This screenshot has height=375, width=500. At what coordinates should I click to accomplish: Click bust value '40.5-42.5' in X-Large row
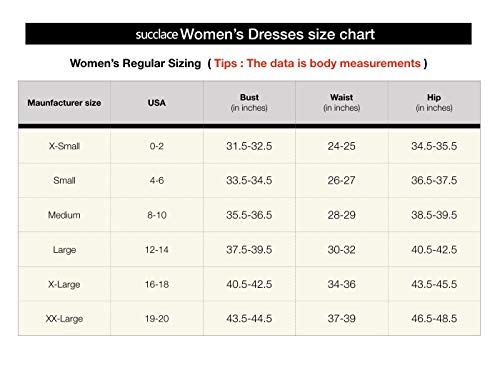click(249, 284)
